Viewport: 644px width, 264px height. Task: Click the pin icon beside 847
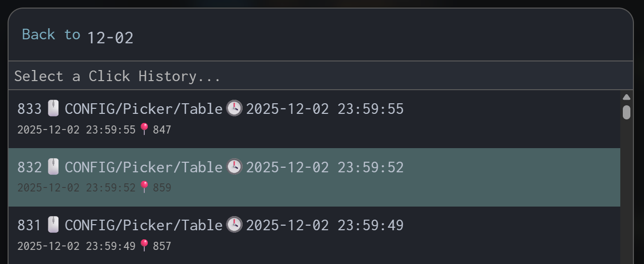tap(144, 129)
